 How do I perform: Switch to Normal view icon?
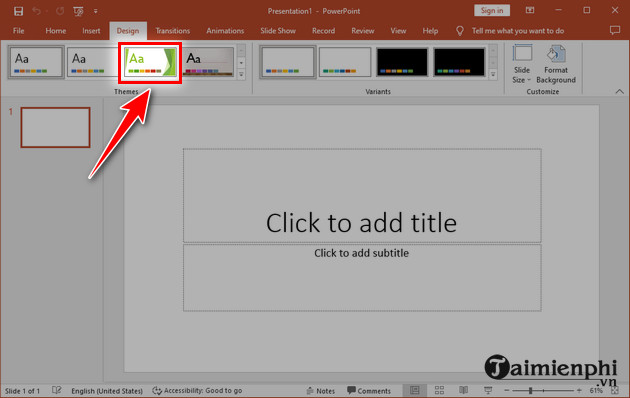coord(415,390)
